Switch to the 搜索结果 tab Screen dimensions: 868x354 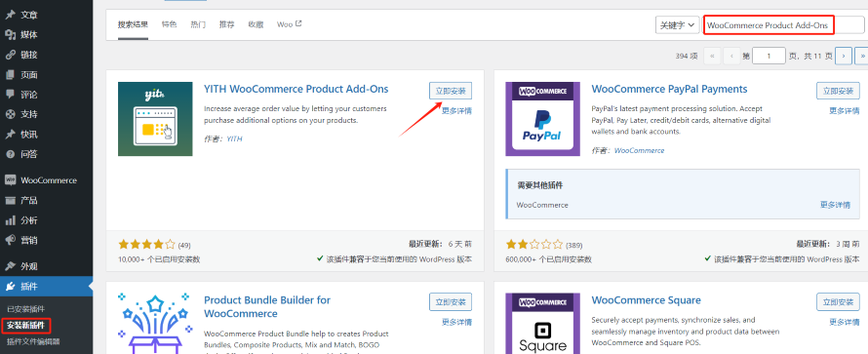tap(133, 24)
